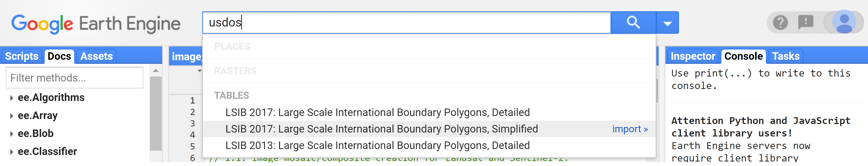Image resolution: width=868 pixels, height=166 pixels.
Task: Click the TABLES section heading
Action: coord(231,95)
